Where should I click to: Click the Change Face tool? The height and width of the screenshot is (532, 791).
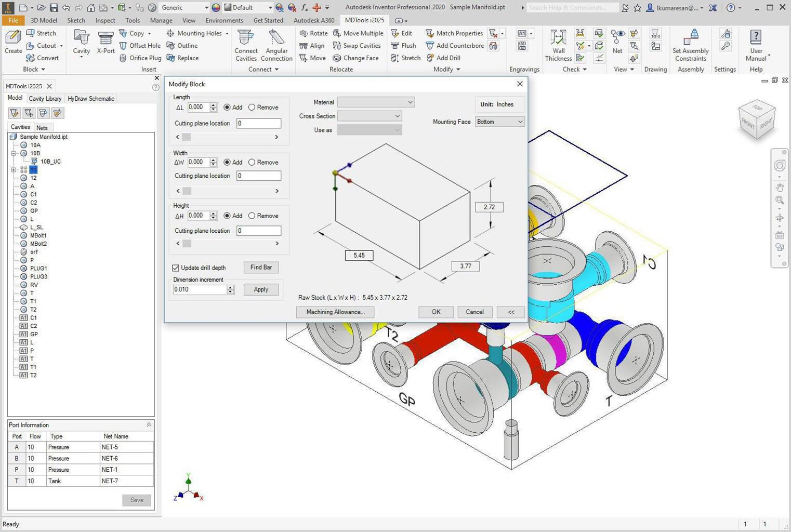(355, 58)
